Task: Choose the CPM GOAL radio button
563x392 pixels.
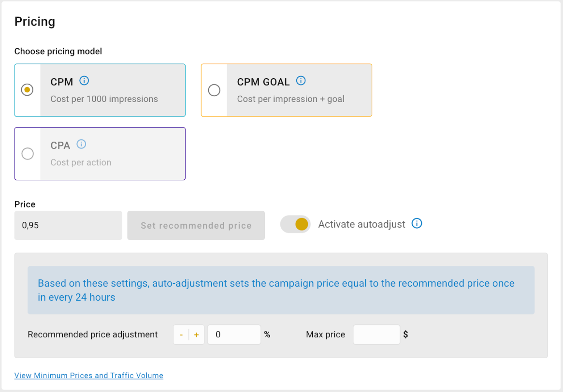Action: tap(214, 90)
